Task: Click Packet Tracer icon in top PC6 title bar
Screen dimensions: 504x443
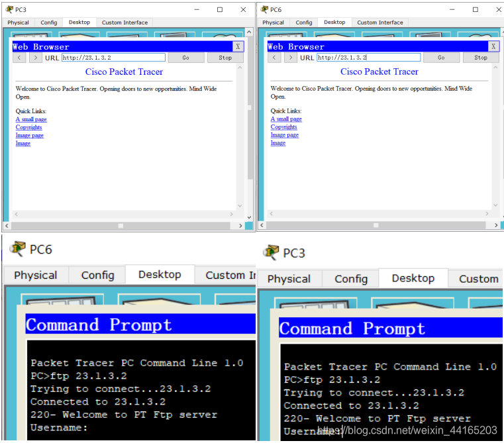Action: click(x=264, y=10)
